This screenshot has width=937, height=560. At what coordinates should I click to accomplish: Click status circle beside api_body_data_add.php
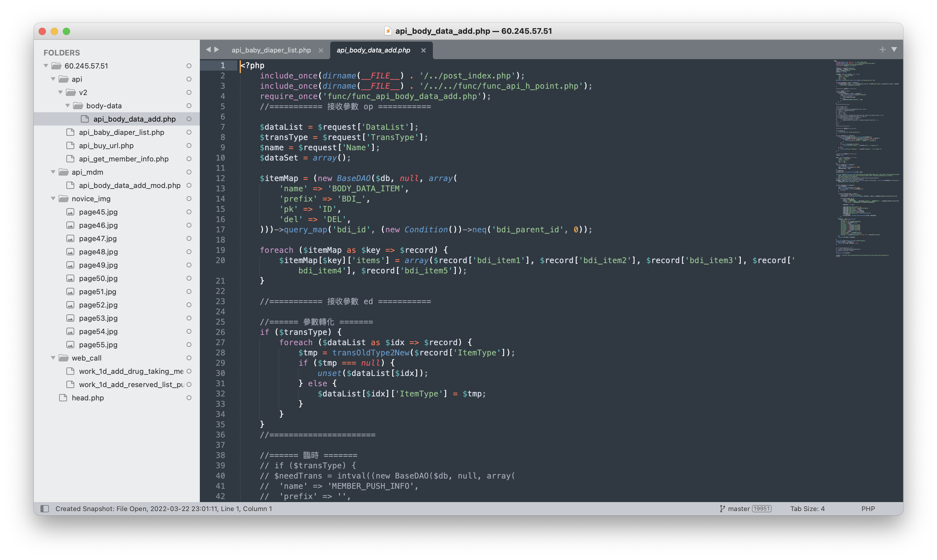click(x=189, y=119)
